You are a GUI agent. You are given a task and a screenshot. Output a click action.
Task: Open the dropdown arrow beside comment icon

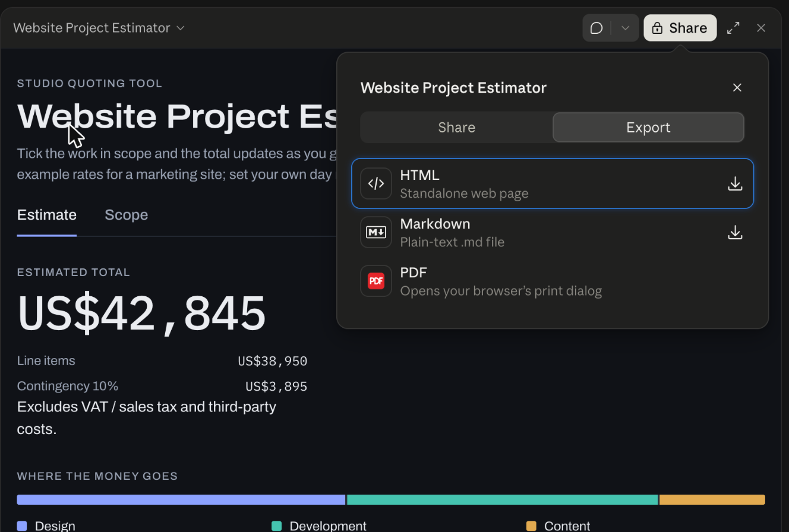tap(625, 28)
